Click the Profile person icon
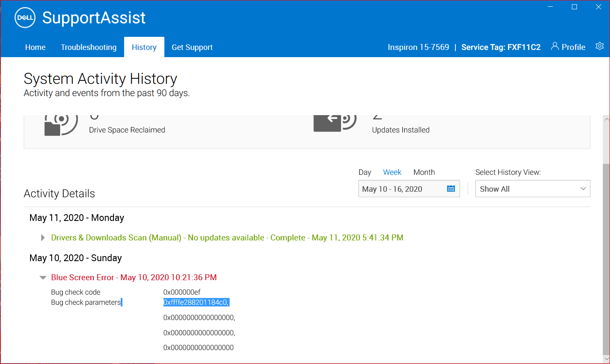The height and width of the screenshot is (364, 610). pos(555,46)
